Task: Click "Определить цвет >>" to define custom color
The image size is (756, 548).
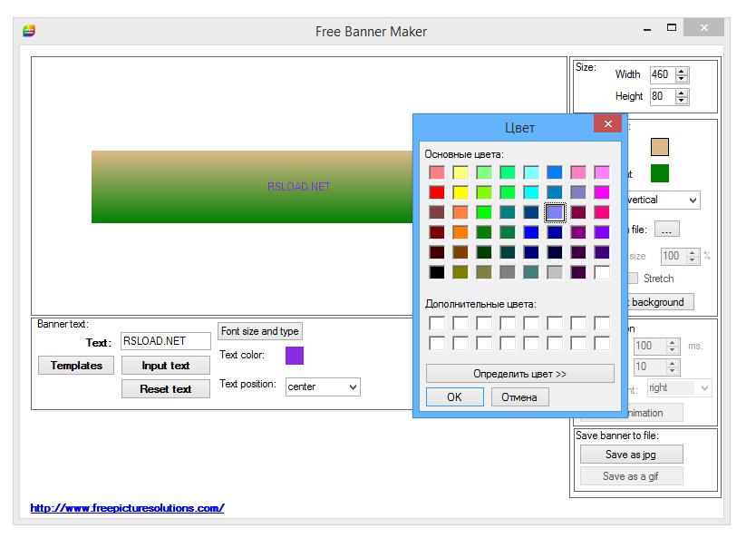Action: point(519,373)
